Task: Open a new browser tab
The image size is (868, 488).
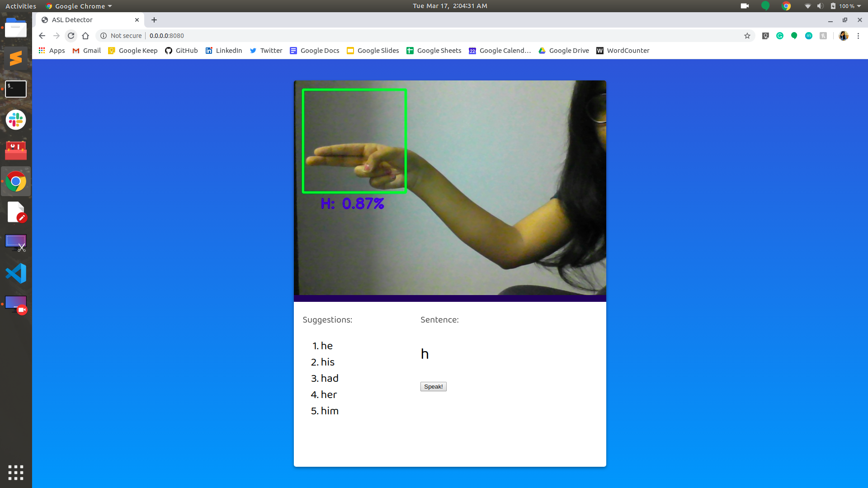Action: coord(154,20)
